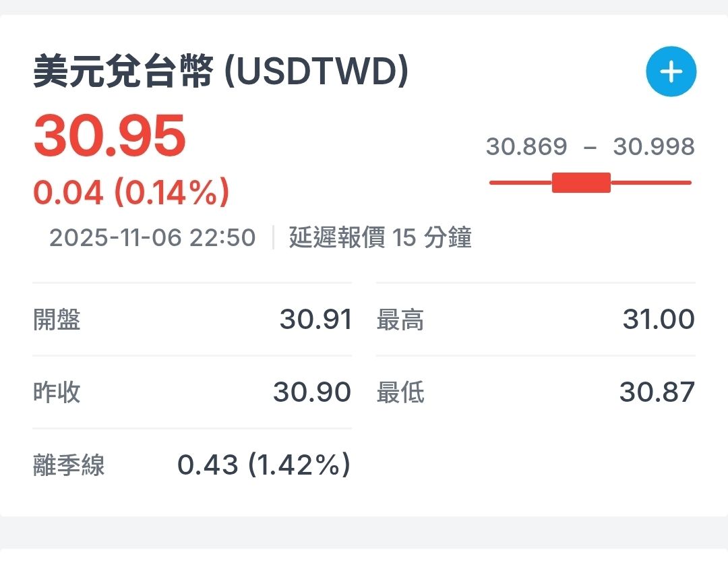The height and width of the screenshot is (567, 728).
Task: Click the timestamp 2025-11-06 22:50
Action: 152,237
